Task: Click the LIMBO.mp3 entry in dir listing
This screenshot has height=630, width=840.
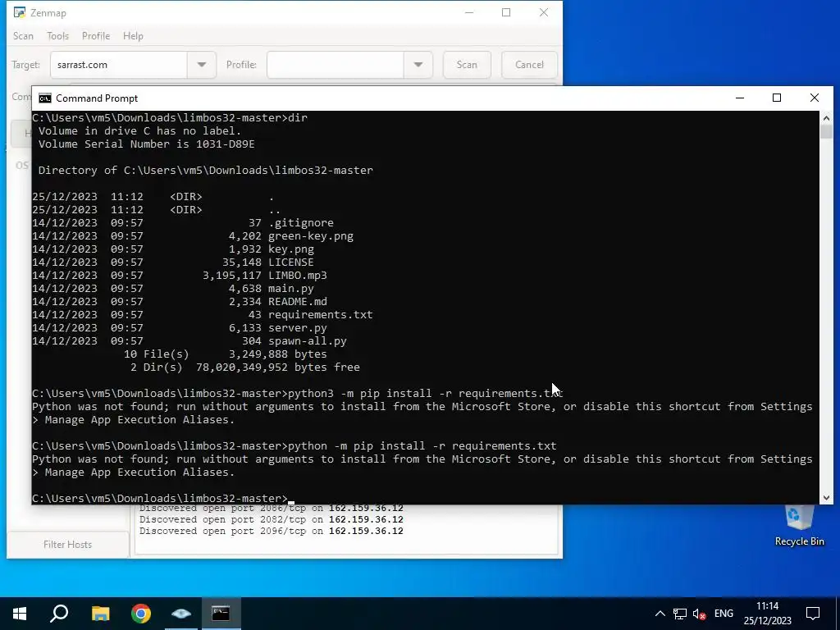Action: (297, 276)
